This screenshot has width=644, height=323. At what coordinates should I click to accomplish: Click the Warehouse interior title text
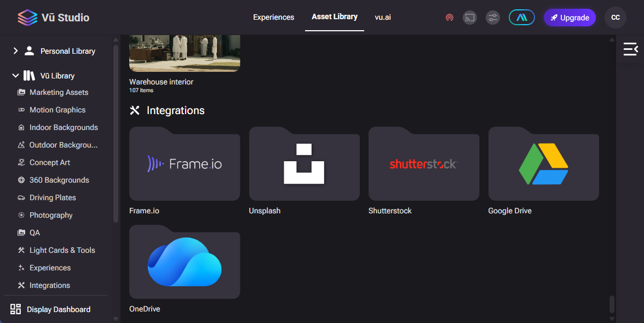coord(161,82)
